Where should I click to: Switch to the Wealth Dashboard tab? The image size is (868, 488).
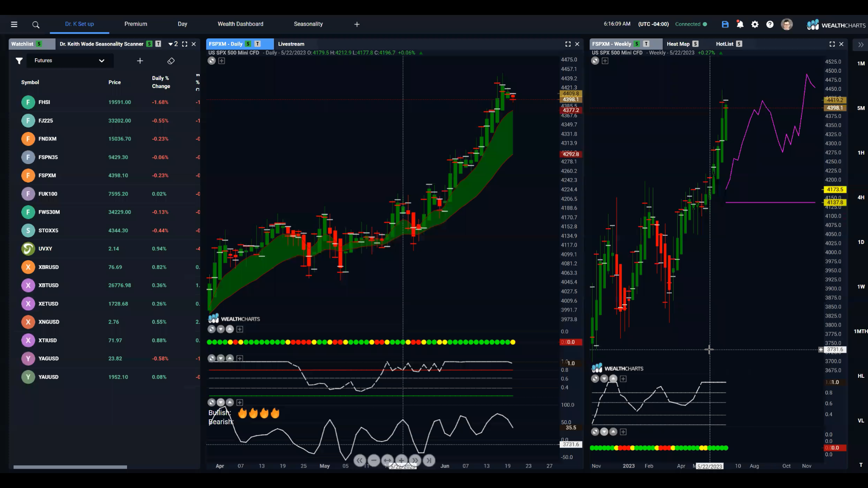[240, 24]
